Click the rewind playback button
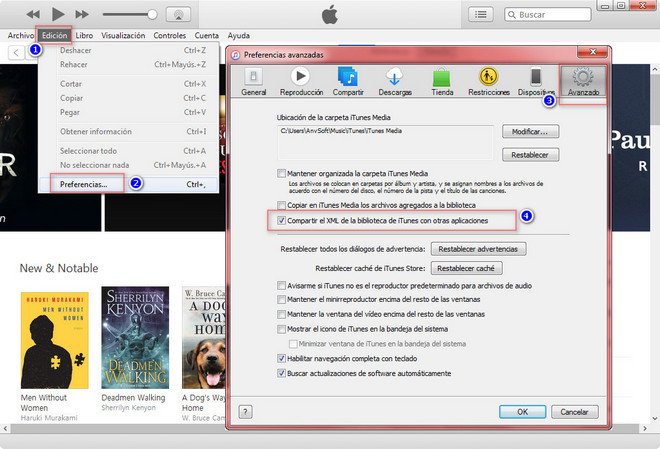This screenshot has height=449, width=660. [x=33, y=14]
